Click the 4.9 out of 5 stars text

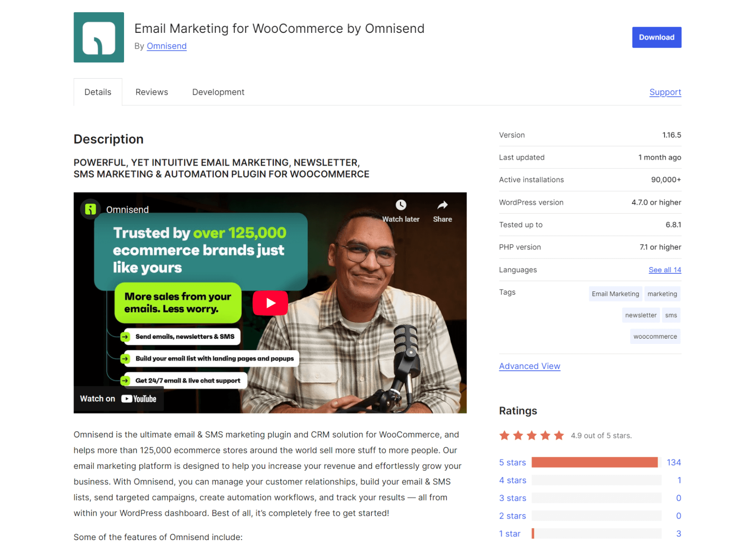click(601, 435)
